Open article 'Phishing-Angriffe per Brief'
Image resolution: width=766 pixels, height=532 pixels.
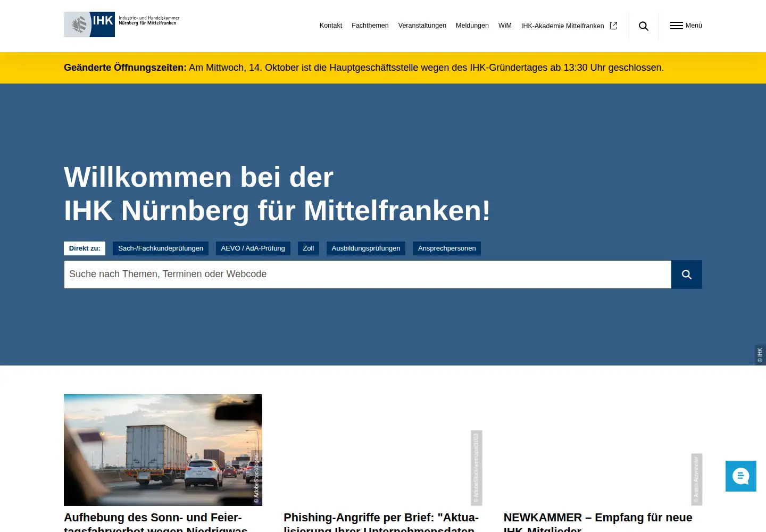[381, 521]
